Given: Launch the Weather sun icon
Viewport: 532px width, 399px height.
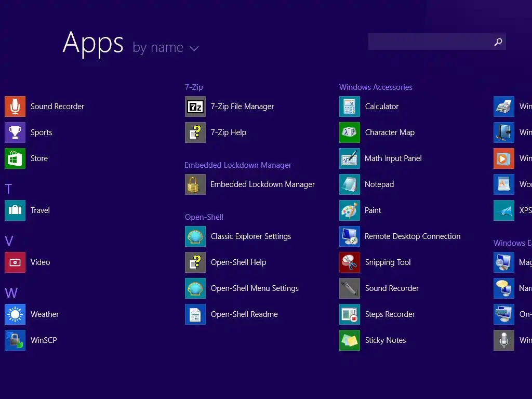Looking at the screenshot, I should [x=15, y=314].
